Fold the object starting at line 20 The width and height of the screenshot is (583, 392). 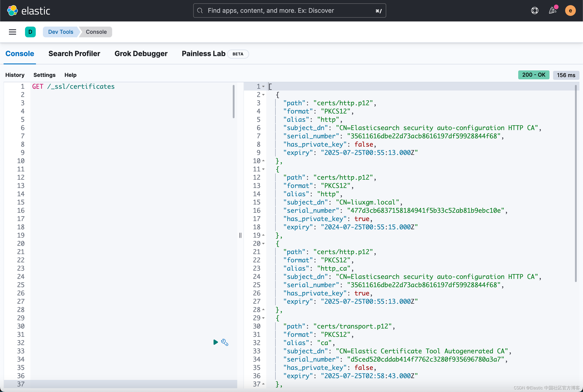263,244
